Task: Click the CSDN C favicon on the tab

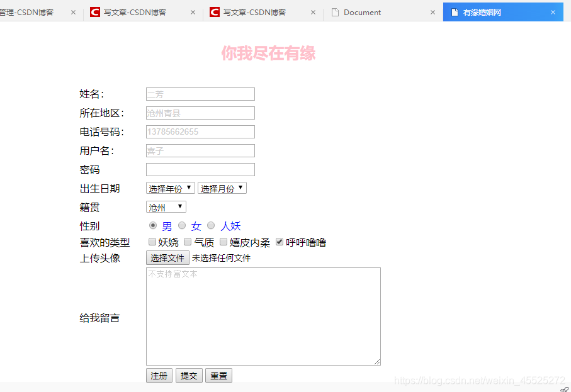Action: click(95, 11)
